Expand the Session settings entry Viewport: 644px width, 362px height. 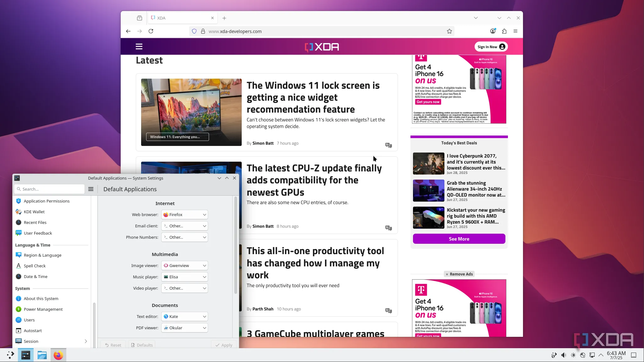click(86, 341)
